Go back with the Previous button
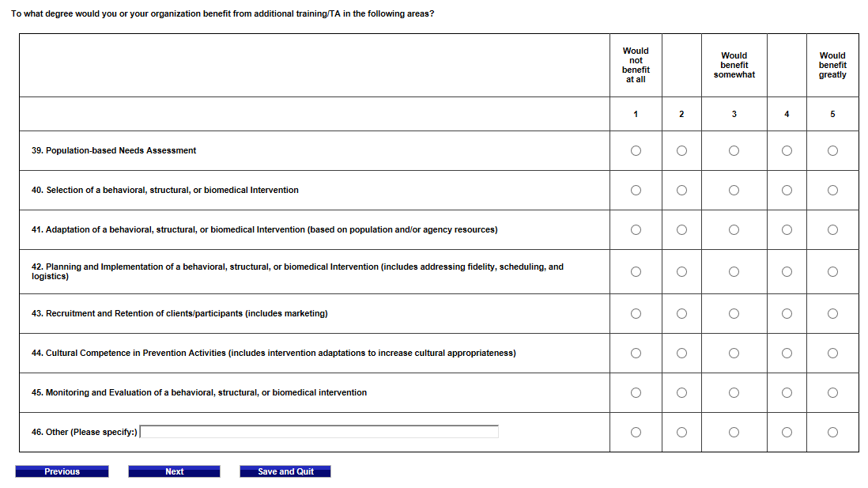Viewport: 868px width, 488px height. click(x=62, y=471)
